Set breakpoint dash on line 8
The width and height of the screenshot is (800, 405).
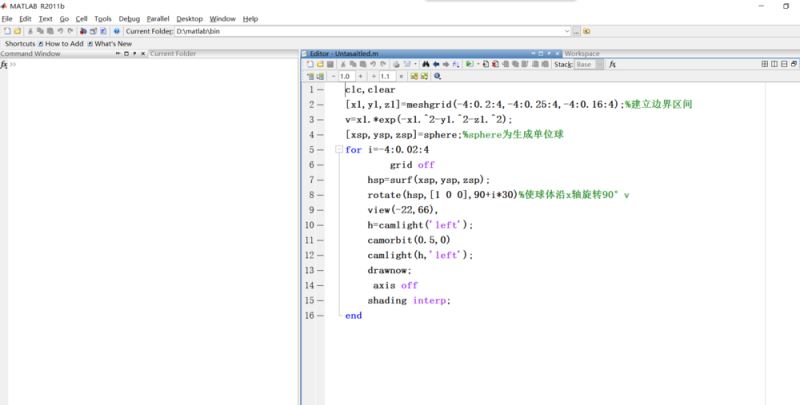click(x=320, y=195)
